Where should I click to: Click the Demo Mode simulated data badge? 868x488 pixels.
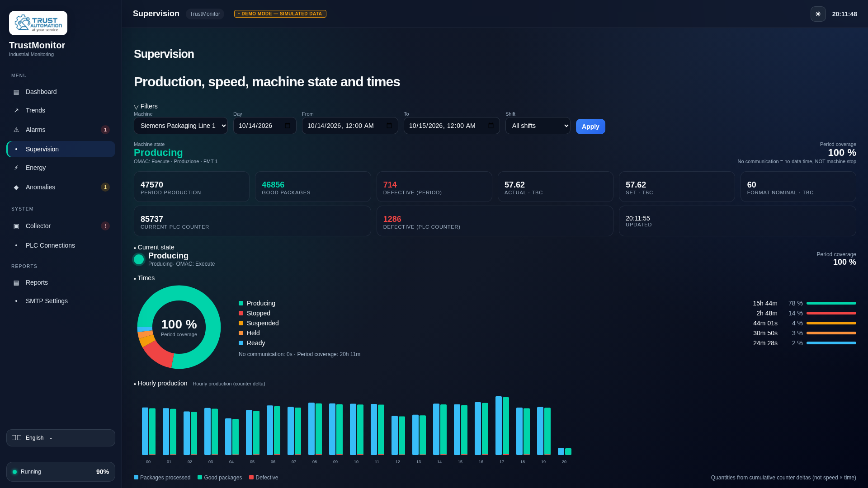click(280, 14)
